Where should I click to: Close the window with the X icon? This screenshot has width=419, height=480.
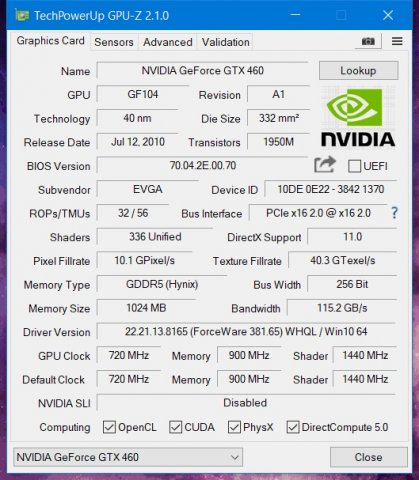pyautogui.click(x=388, y=15)
